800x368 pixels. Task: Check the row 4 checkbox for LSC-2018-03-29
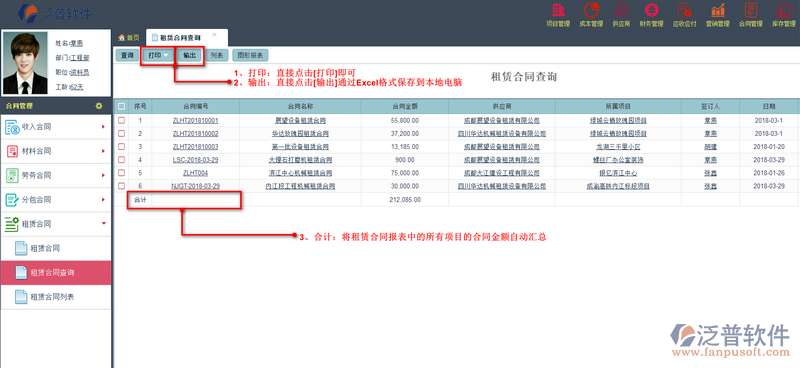point(121,160)
